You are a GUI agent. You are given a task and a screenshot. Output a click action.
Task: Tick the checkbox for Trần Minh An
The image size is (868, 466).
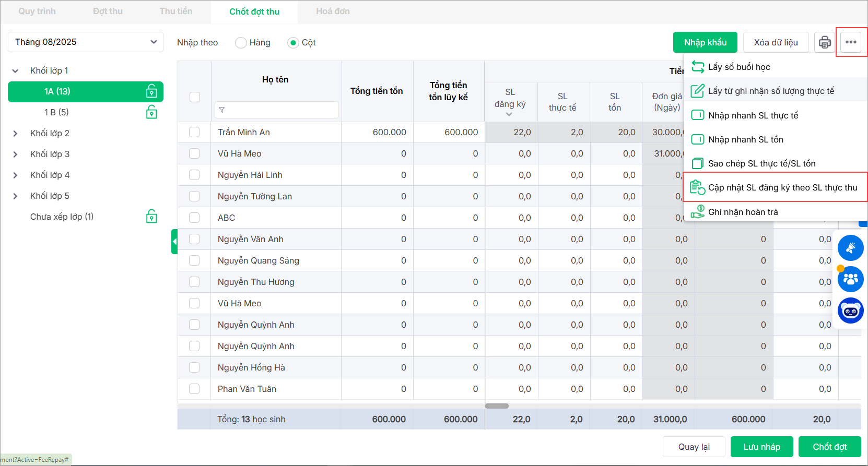[194, 132]
